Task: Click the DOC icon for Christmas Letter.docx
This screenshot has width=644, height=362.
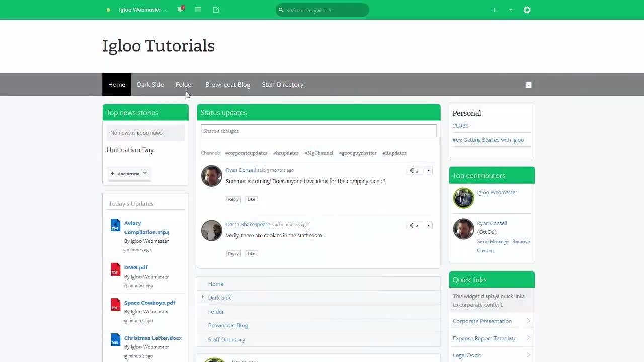Action: coord(115,340)
